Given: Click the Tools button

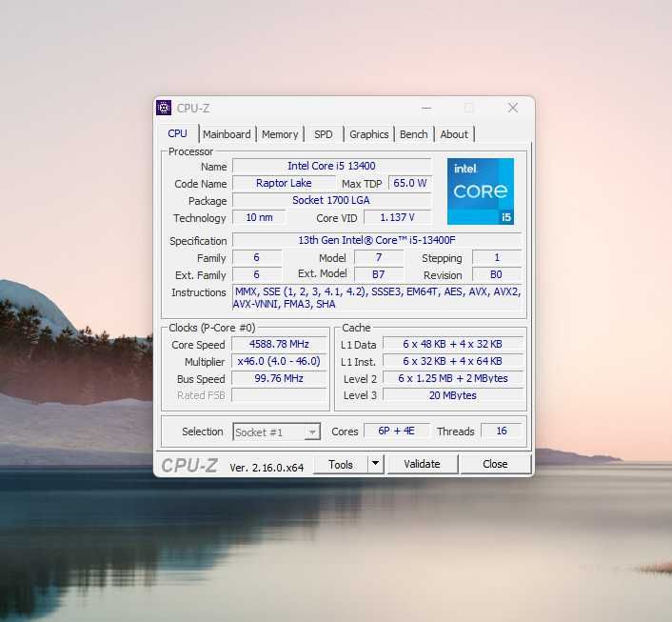Looking at the screenshot, I should click(341, 464).
